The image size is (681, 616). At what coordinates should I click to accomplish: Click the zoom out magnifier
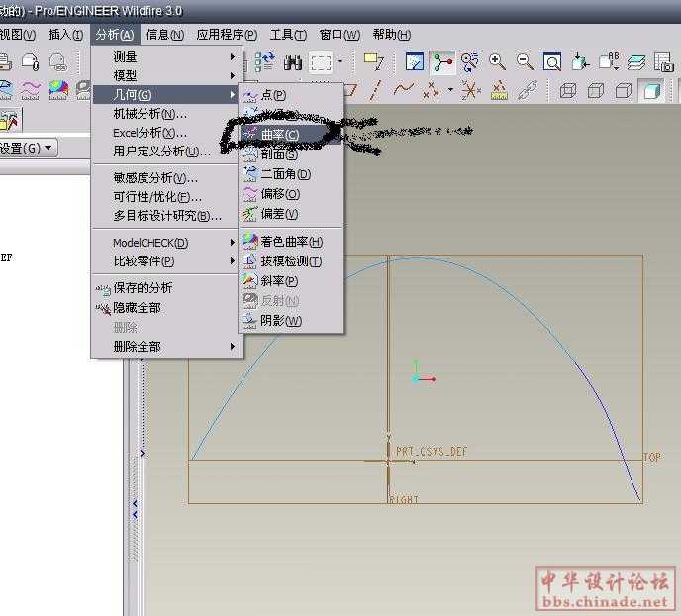click(525, 62)
